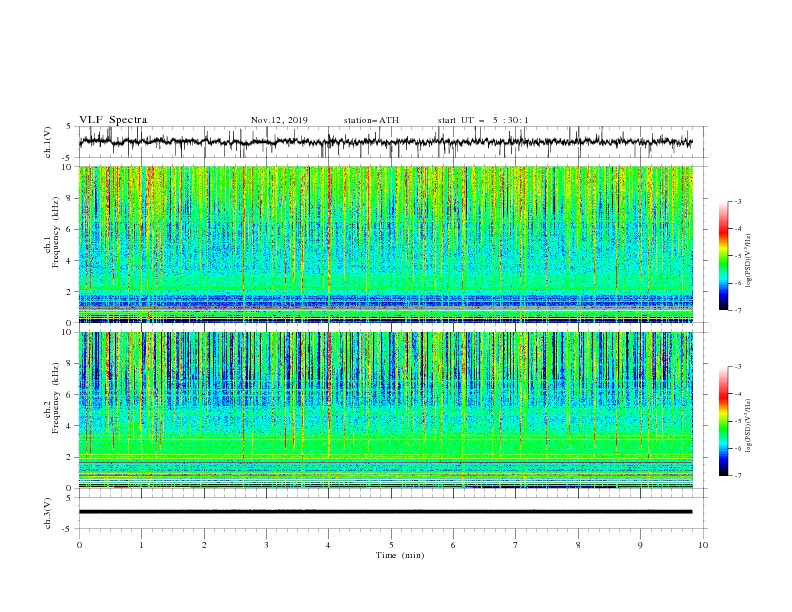Click time axis tick label "5"

391,545
